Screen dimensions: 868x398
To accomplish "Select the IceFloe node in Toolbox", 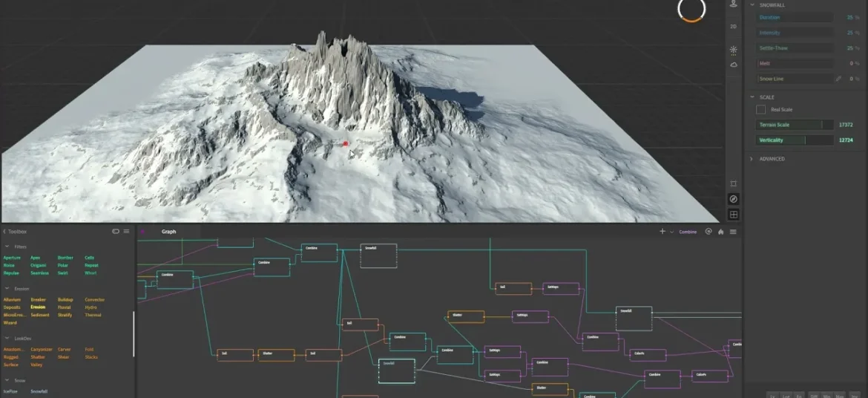I will click(x=10, y=391).
